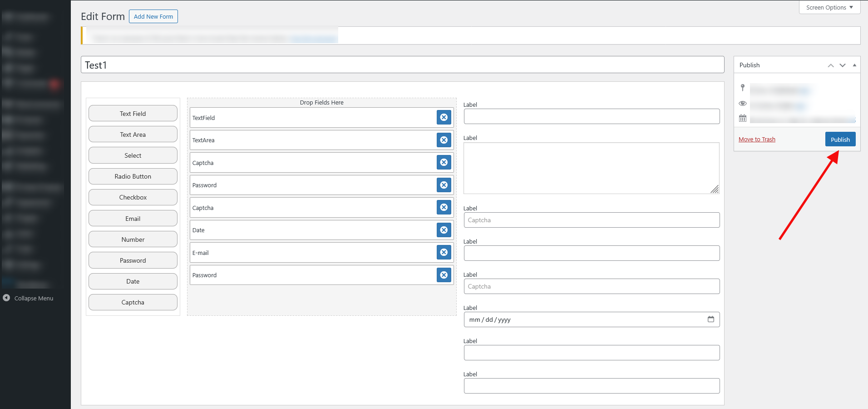Viewport: 868px width, 409px height.
Task: Click the Move to Trash link
Action: (x=757, y=140)
